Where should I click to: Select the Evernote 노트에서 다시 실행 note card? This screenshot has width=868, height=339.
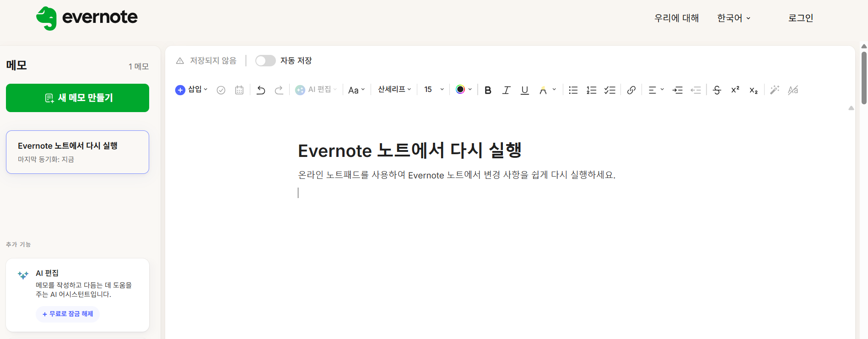(x=77, y=152)
